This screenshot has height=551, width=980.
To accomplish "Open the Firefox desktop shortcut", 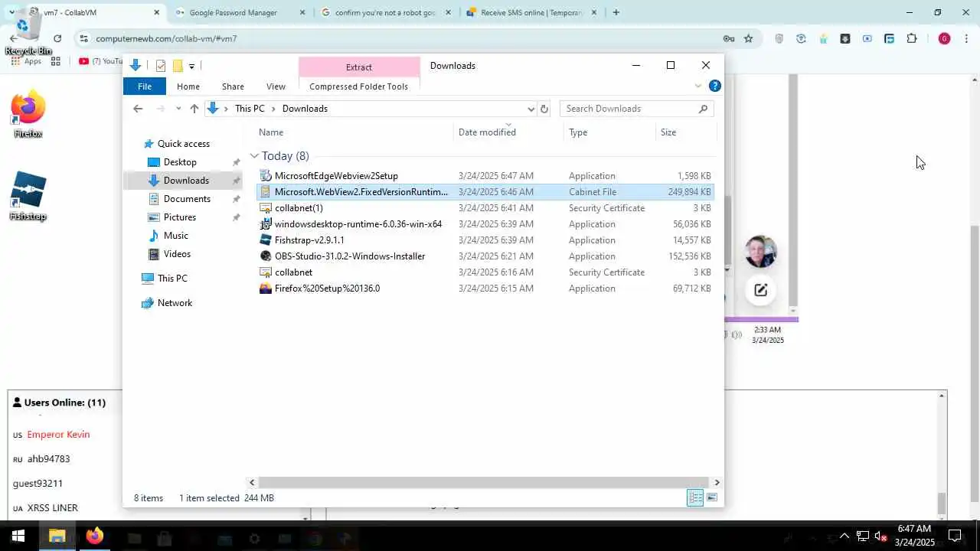I will pos(28,115).
